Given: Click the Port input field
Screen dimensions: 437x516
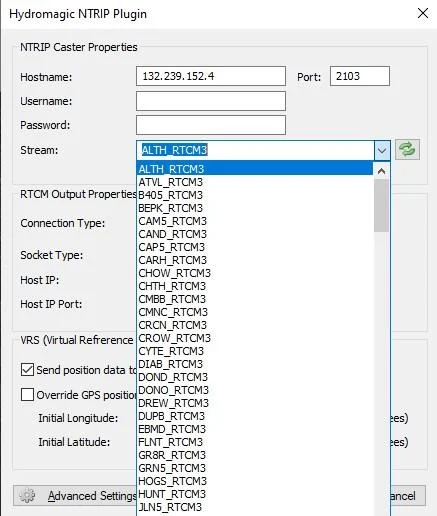Looking at the screenshot, I should [360, 76].
